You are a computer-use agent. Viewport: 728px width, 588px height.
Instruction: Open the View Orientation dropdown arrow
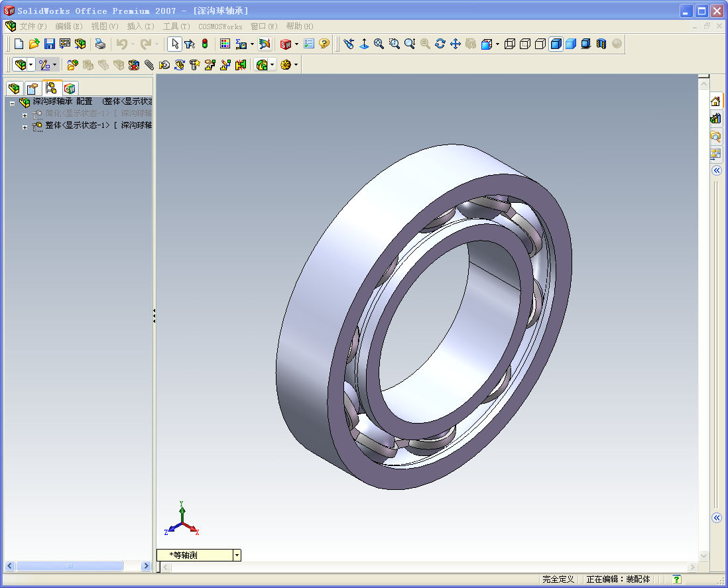coord(497,44)
